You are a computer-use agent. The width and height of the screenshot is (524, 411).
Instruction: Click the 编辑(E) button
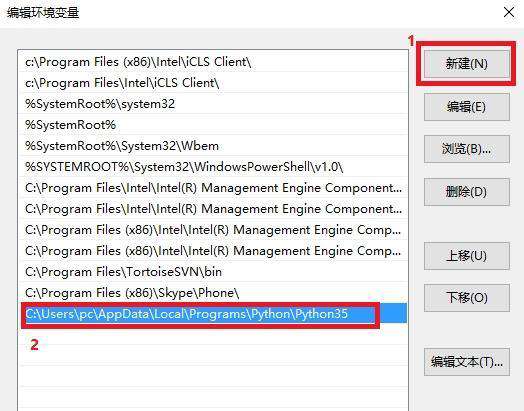(x=467, y=107)
